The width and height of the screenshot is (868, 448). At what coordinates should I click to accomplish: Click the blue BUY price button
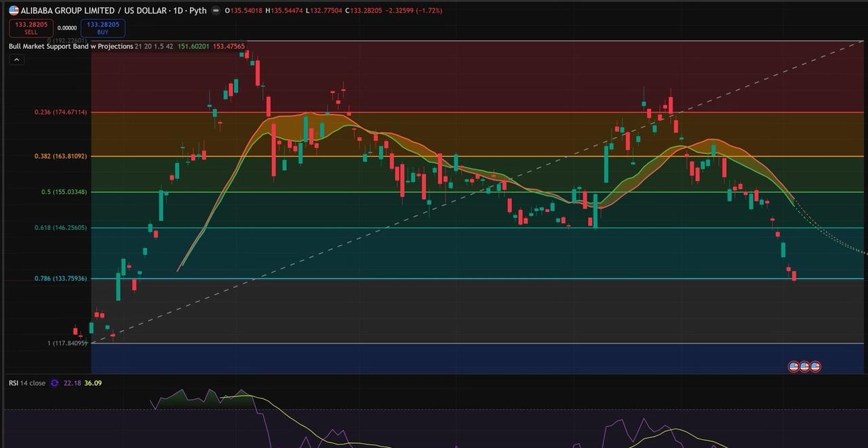[x=102, y=28]
